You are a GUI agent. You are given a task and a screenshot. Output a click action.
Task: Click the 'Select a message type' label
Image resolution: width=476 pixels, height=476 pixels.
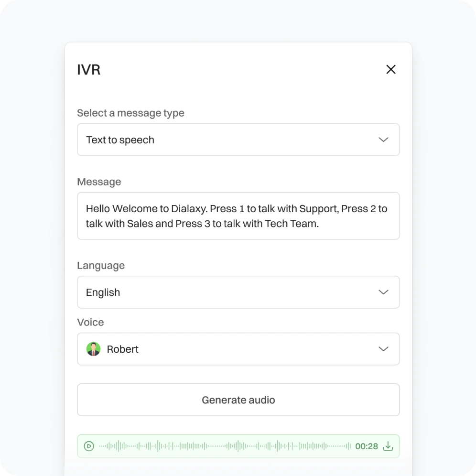coord(130,113)
